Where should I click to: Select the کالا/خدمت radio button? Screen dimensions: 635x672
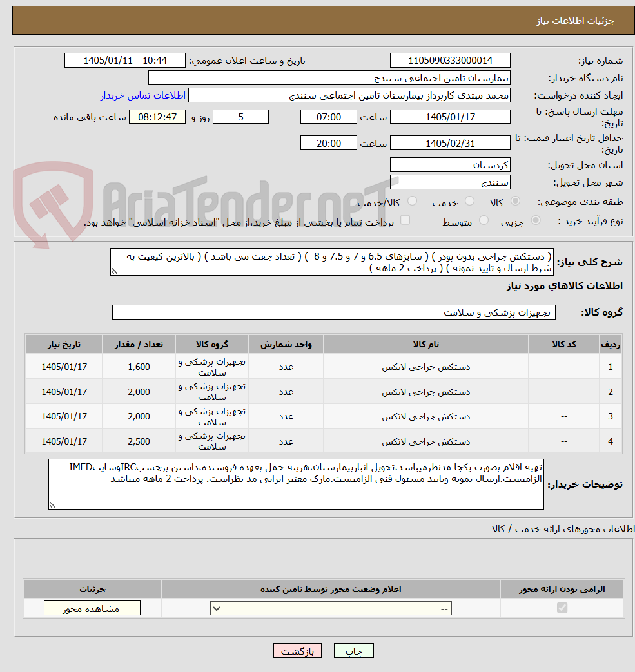click(x=412, y=201)
